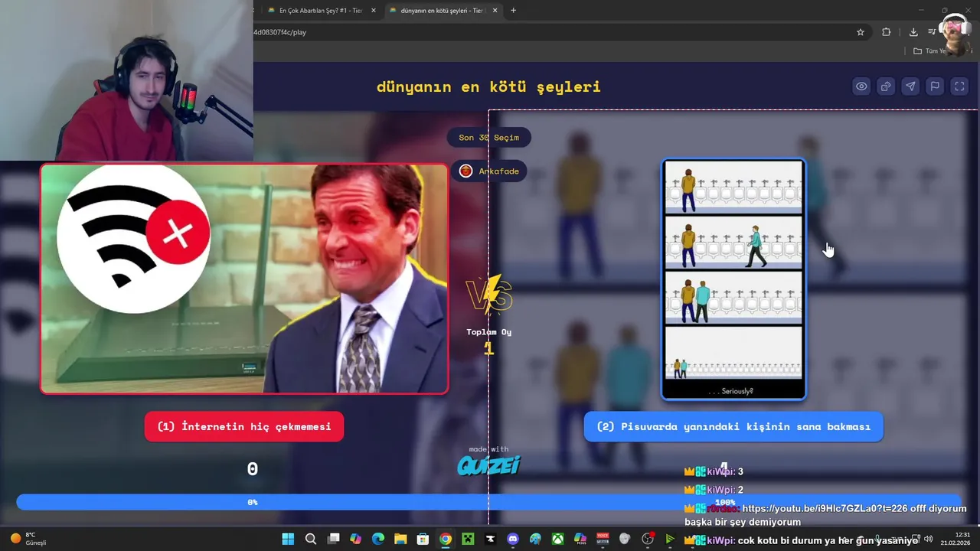Image resolution: width=980 pixels, height=551 pixels.
Task: Click the copy/duplicate icon in quiz header
Action: 886,86
